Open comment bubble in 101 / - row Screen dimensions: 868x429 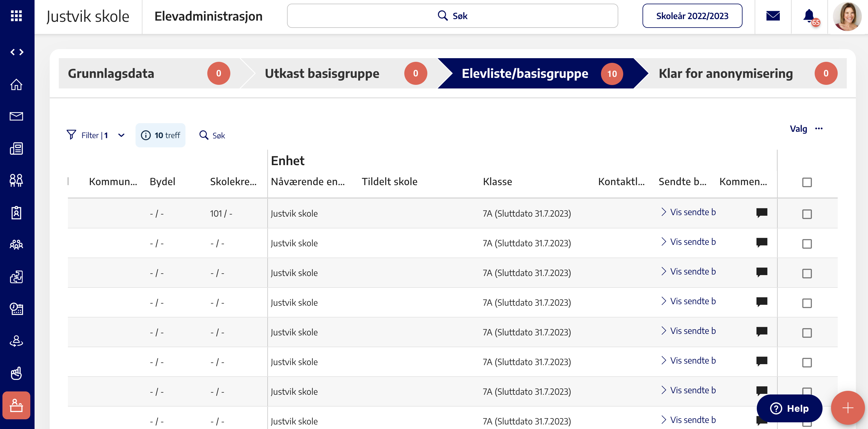pyautogui.click(x=762, y=213)
